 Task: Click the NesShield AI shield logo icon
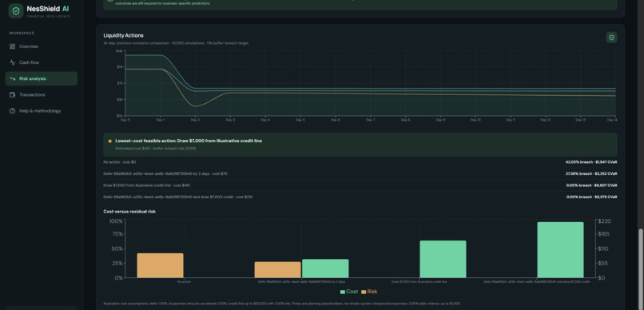16,11
